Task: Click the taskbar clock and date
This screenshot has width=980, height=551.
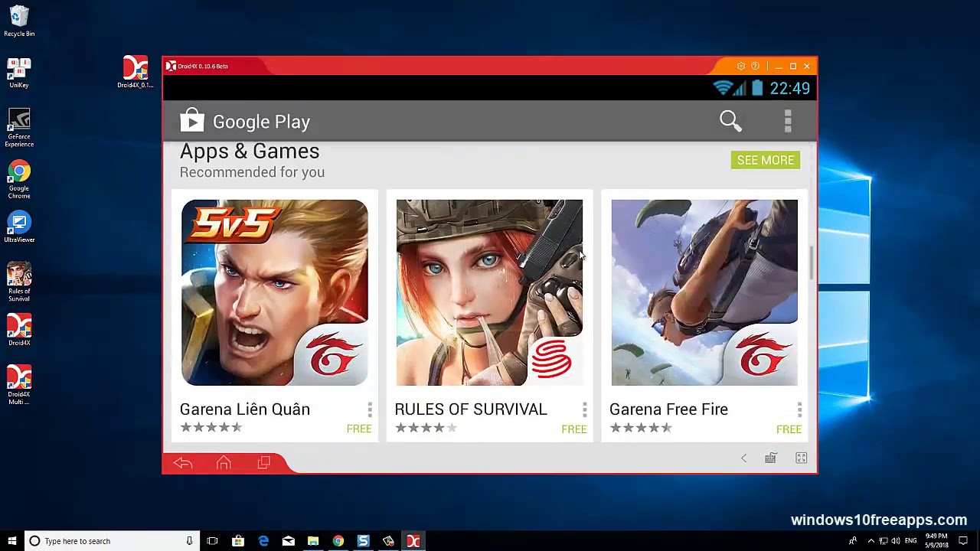Action: [x=936, y=541]
